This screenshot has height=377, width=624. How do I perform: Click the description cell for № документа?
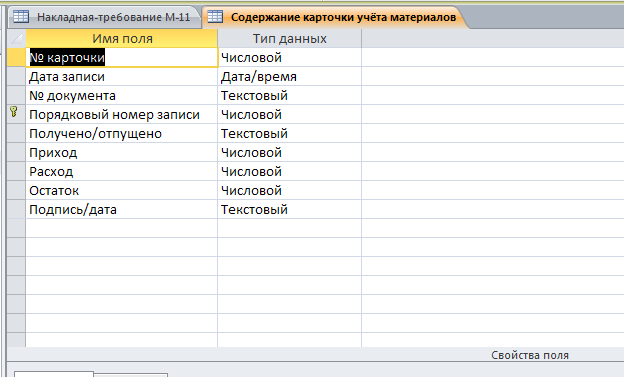coord(493,96)
